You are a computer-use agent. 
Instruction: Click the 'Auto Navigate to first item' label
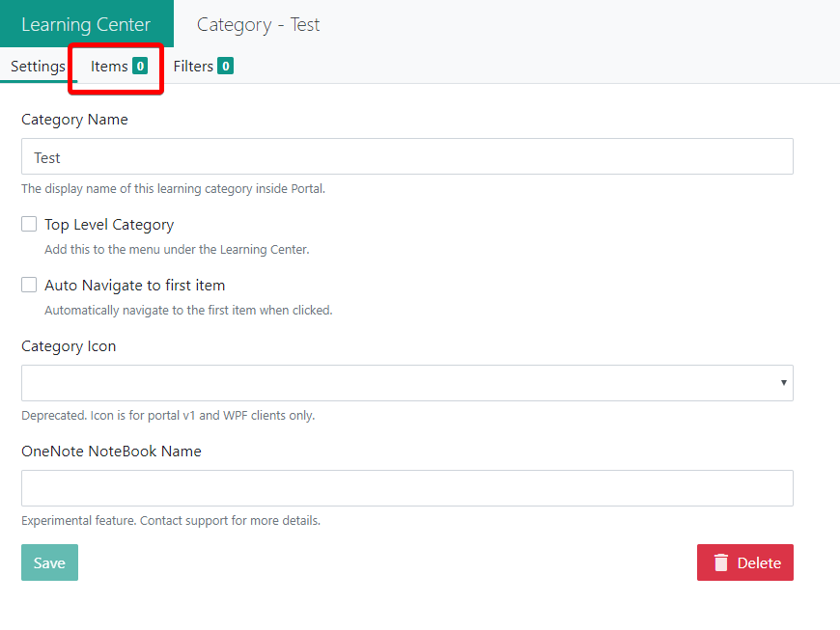135,286
